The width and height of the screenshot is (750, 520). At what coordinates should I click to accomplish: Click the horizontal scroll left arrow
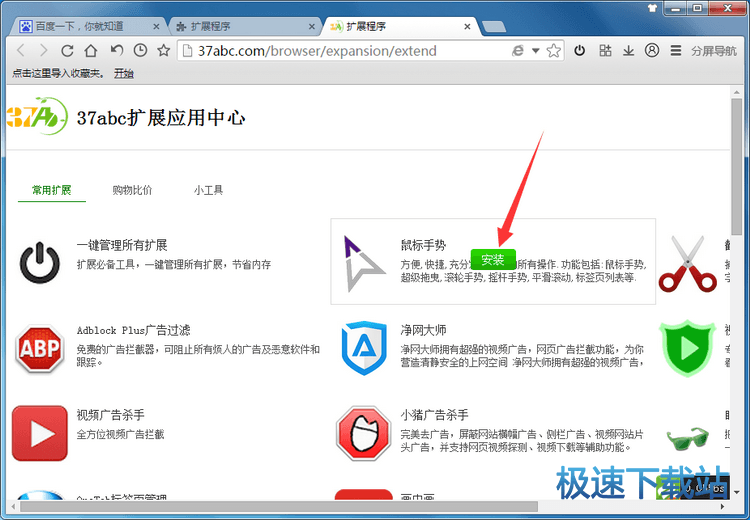coord(13,506)
